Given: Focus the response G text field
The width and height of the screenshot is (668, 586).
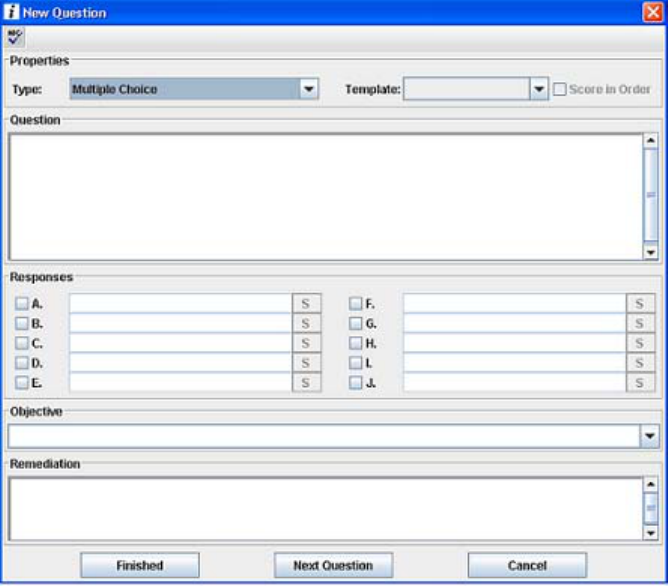Looking at the screenshot, I should [515, 323].
